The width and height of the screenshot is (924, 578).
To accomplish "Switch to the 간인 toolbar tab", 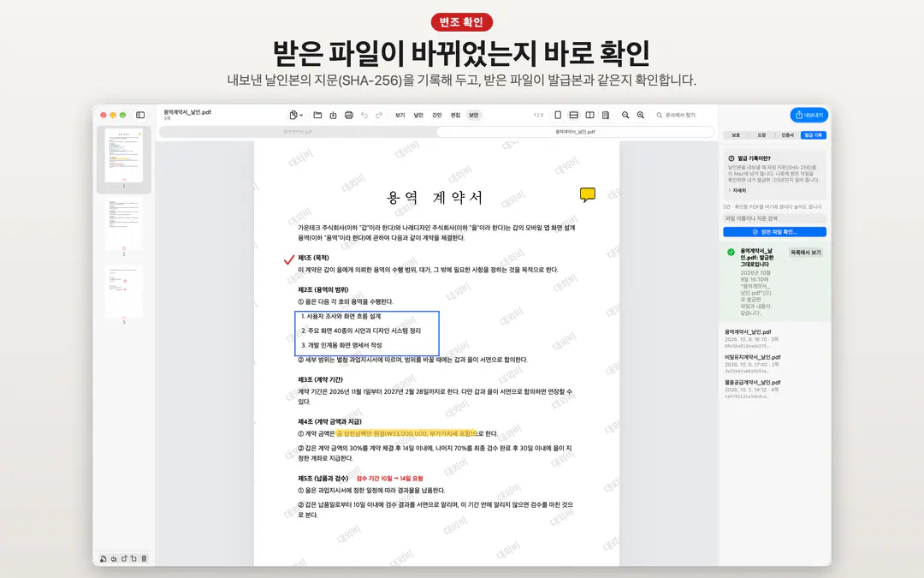I will (x=436, y=115).
